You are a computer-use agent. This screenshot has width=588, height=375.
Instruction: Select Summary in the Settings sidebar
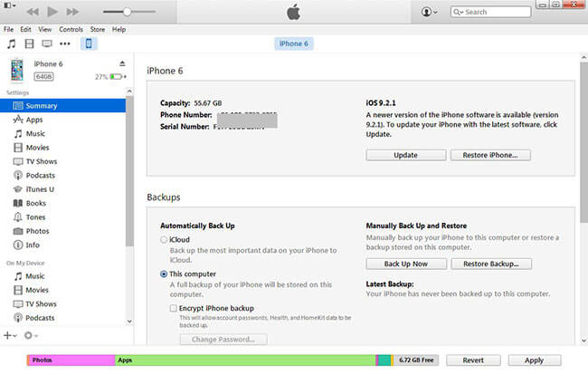click(x=62, y=105)
